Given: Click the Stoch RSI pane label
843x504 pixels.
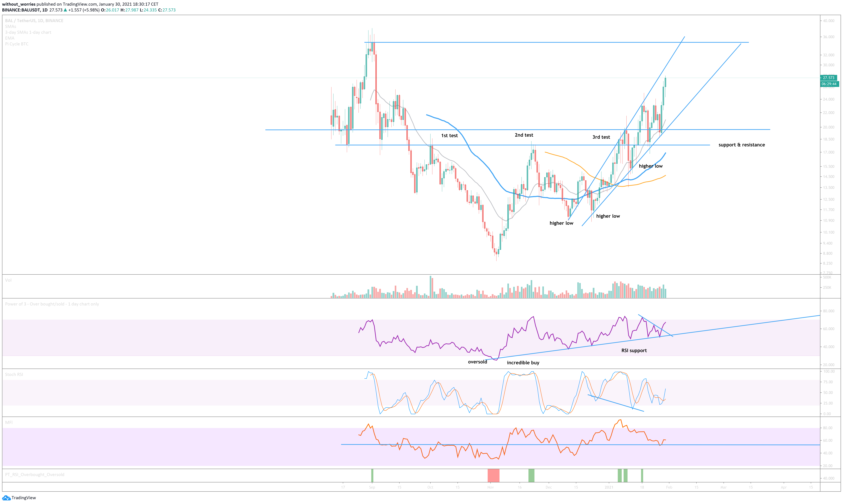Looking at the screenshot, I should tap(14, 374).
